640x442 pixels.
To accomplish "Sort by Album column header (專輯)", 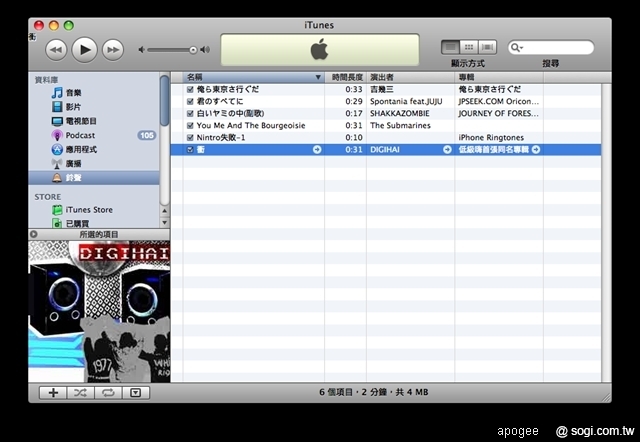I will [499, 77].
